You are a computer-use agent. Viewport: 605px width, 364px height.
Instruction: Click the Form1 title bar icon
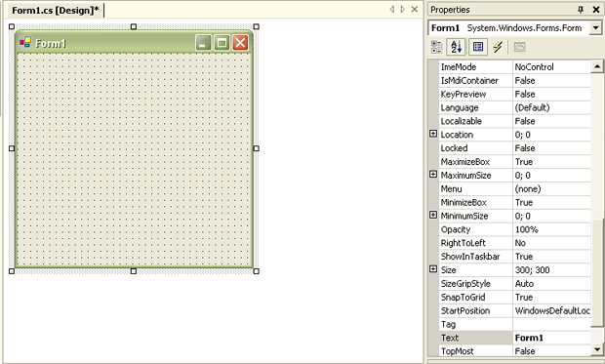(25, 42)
